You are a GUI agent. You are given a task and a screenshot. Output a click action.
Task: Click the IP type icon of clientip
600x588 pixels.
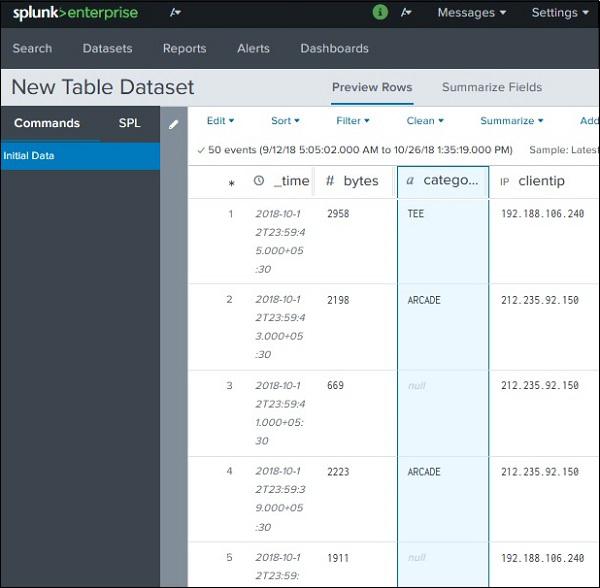(505, 182)
